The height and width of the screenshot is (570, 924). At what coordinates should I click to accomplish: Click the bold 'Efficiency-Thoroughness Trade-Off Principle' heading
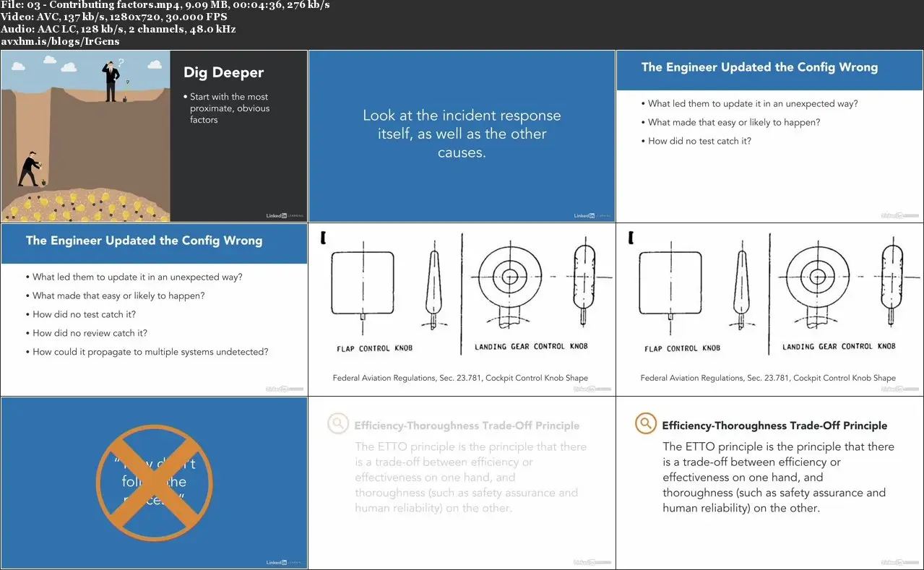click(774, 426)
